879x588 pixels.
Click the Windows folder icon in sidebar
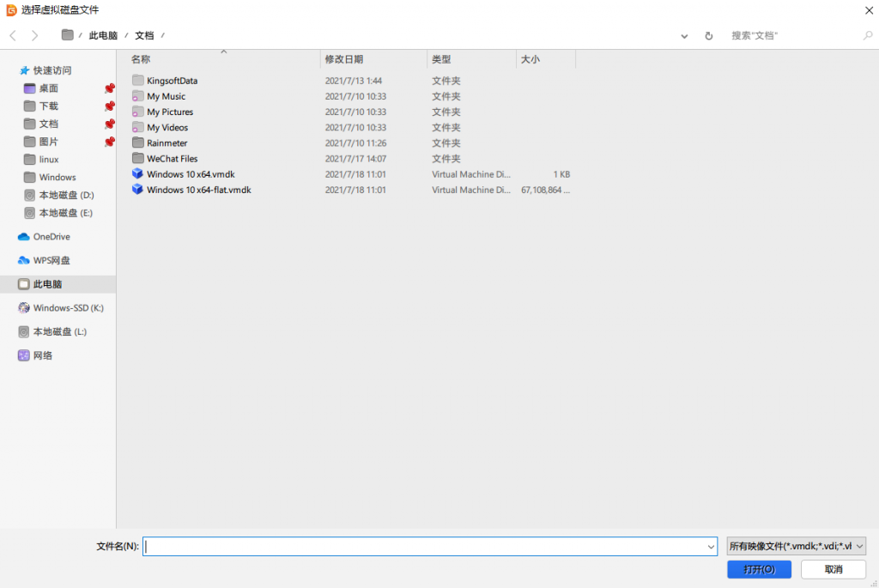30,177
